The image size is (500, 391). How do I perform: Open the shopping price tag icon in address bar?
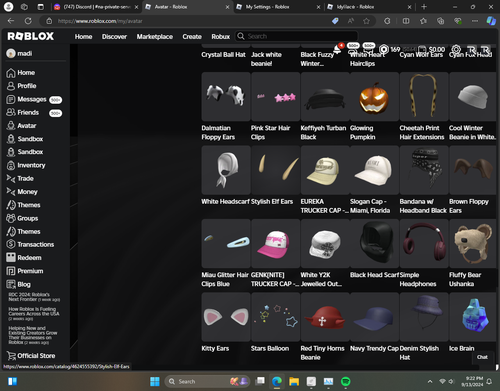(335, 21)
